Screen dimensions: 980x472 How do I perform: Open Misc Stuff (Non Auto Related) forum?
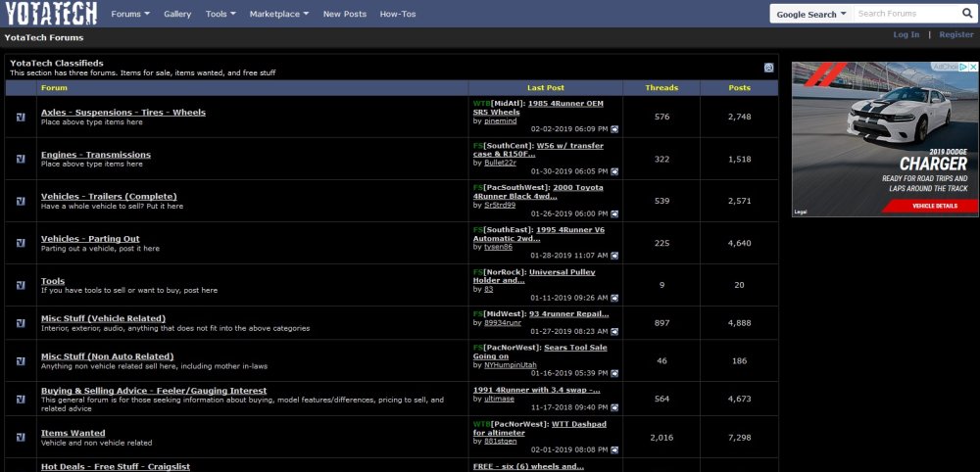click(108, 356)
